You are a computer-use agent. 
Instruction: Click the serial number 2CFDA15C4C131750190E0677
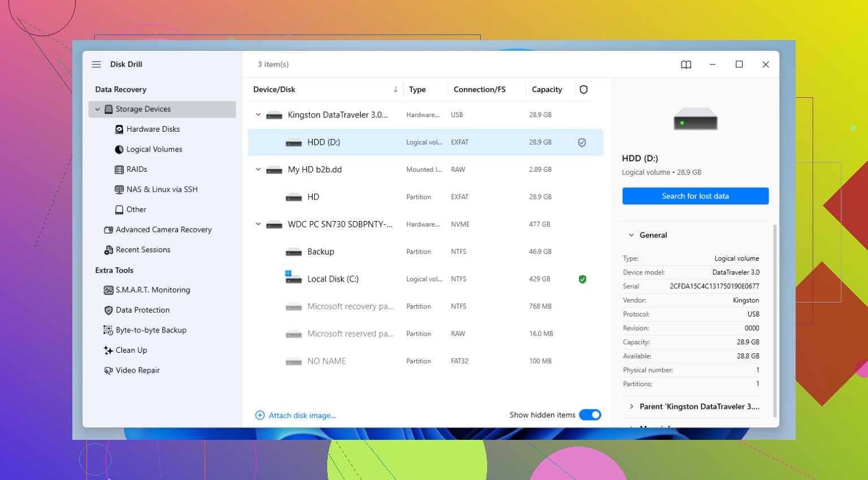[714, 287]
